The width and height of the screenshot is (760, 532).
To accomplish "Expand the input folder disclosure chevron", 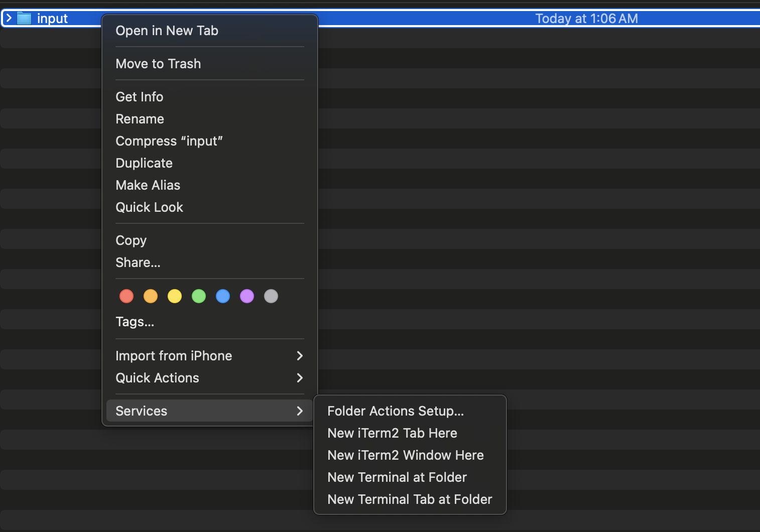I will (x=9, y=19).
